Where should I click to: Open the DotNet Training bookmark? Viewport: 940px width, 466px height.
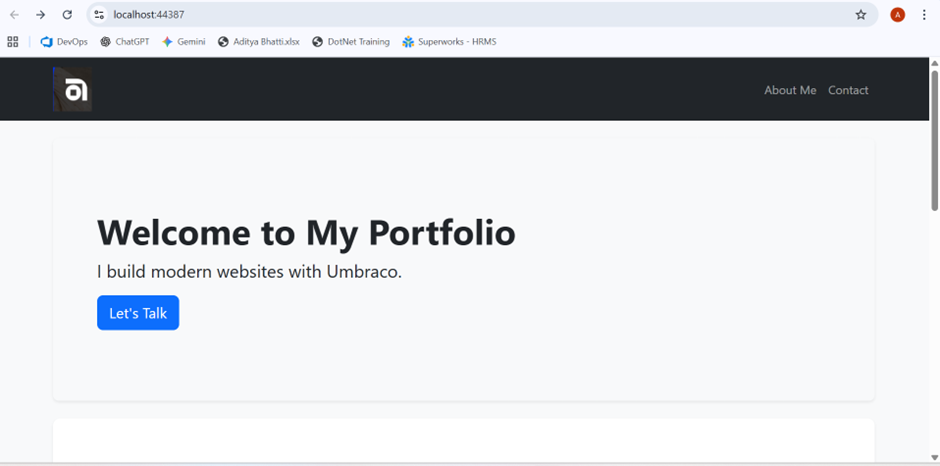pyautogui.click(x=351, y=42)
